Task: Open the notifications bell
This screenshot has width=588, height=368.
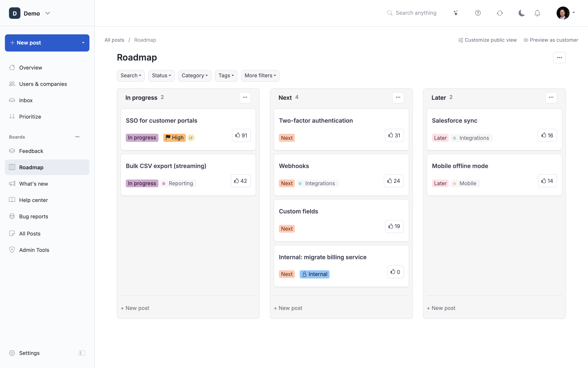Action: 537,13
